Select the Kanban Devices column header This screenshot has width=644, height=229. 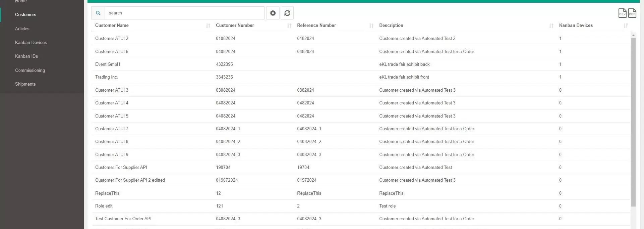coord(576,26)
